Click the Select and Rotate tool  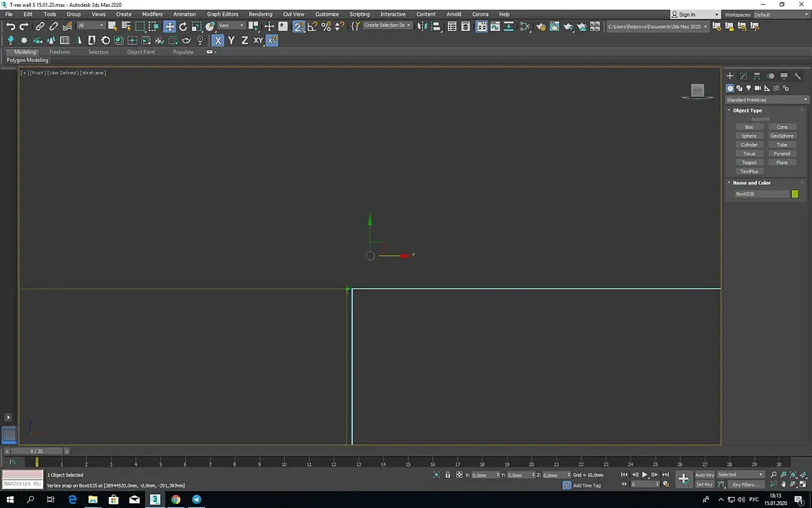[183, 26]
